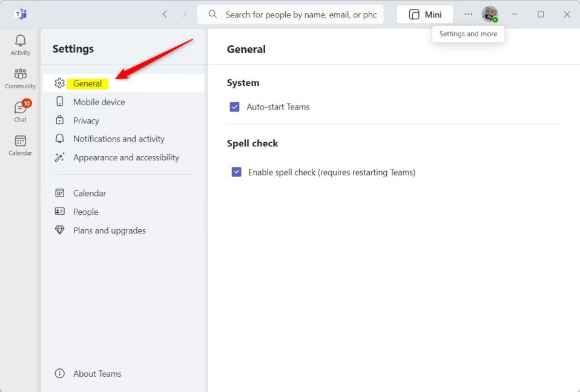The height and width of the screenshot is (392, 580).
Task: Select General settings category
Action: [124, 83]
